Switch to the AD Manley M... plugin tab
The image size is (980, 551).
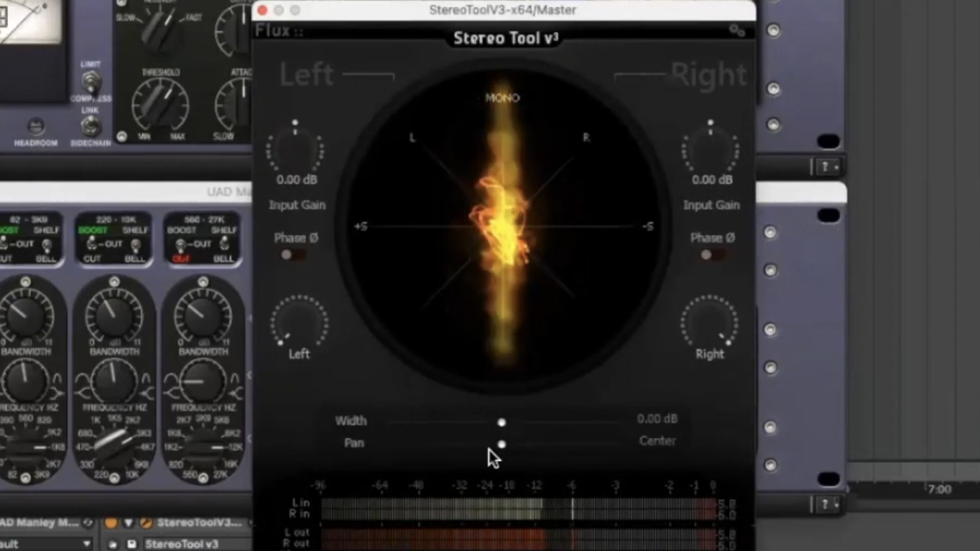point(39,522)
